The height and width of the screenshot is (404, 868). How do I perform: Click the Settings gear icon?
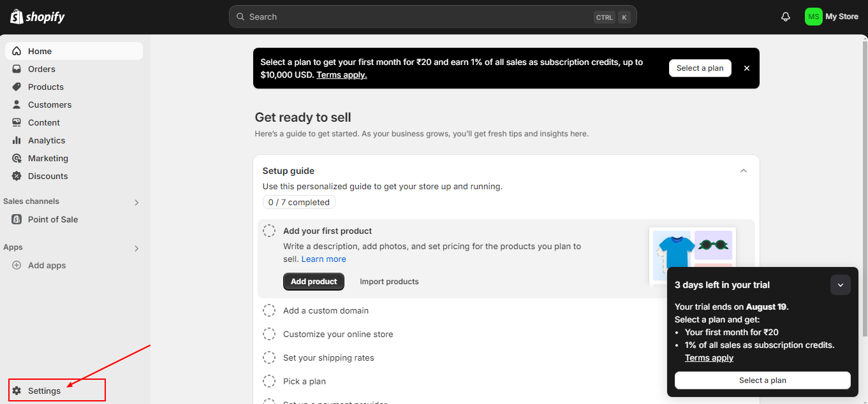17,391
